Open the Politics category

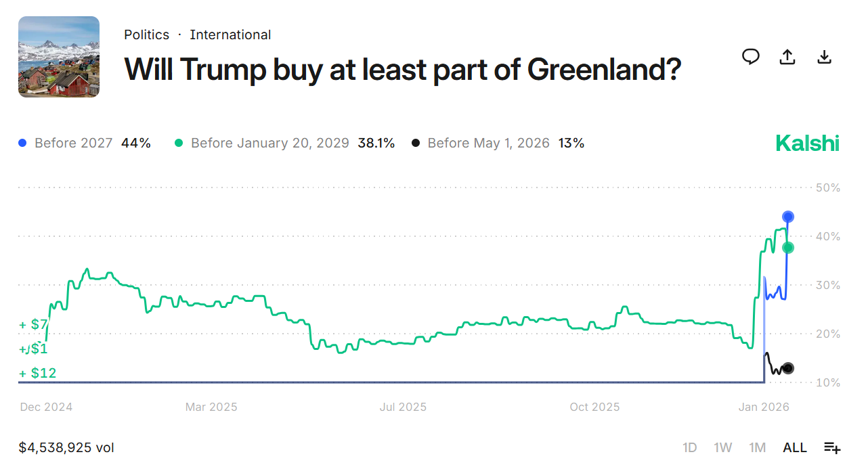click(x=146, y=35)
